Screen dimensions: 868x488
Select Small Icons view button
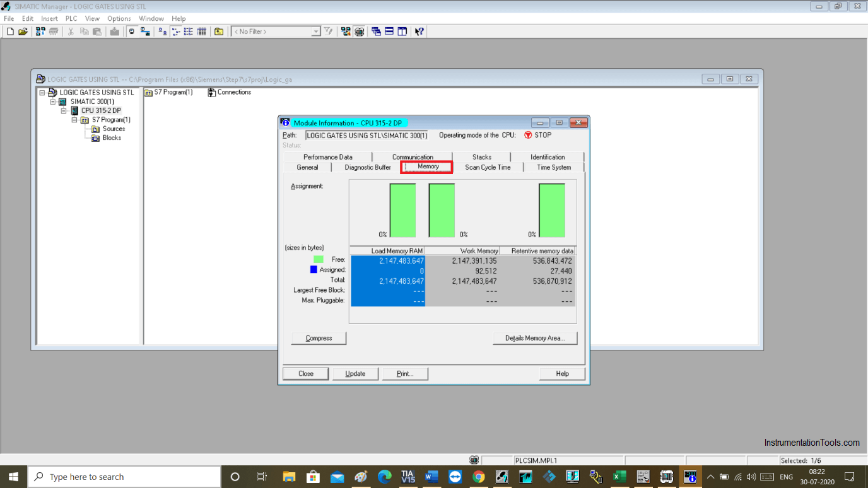[176, 32]
